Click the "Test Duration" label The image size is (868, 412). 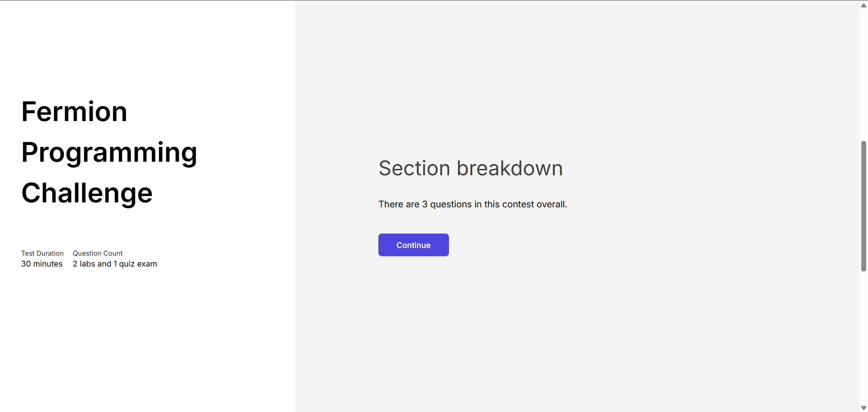click(x=42, y=253)
